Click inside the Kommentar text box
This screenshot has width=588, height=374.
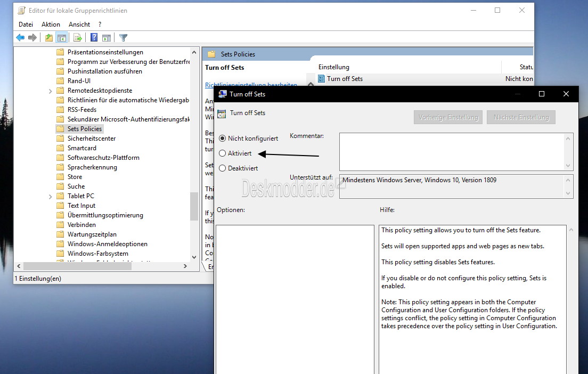(452, 151)
